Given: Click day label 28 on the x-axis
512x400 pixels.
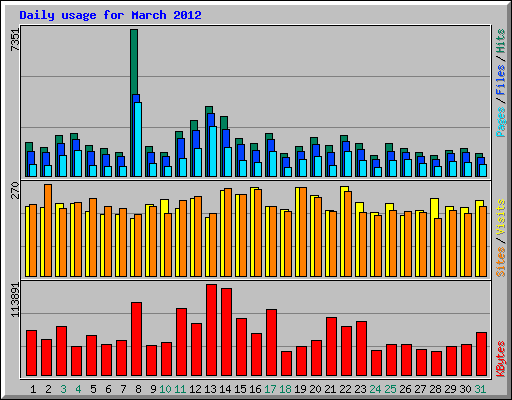Looking at the screenshot, I should coord(435,389).
